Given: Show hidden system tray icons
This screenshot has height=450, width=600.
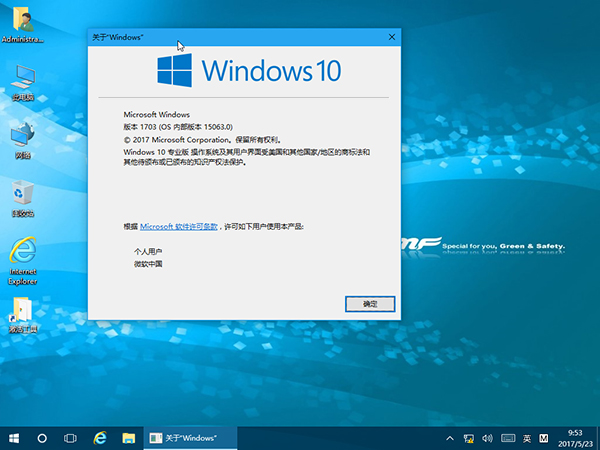Looking at the screenshot, I should (x=450, y=439).
